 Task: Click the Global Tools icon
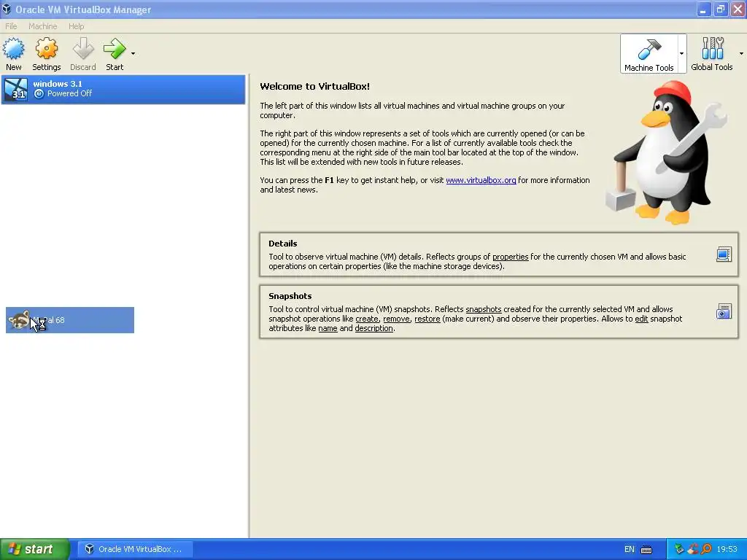coord(712,49)
